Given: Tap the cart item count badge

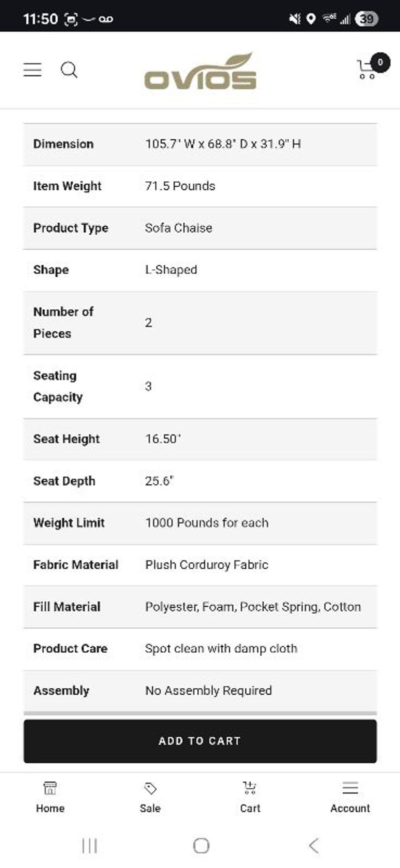Looking at the screenshot, I should pos(380,62).
